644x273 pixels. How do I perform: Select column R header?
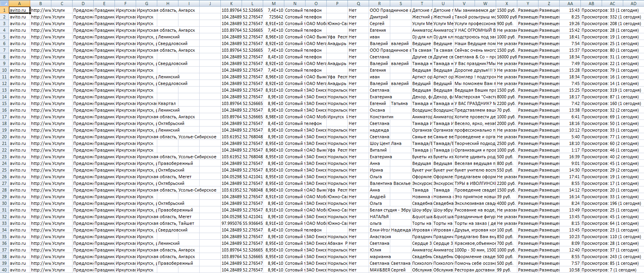pyautogui.click(x=379, y=4)
